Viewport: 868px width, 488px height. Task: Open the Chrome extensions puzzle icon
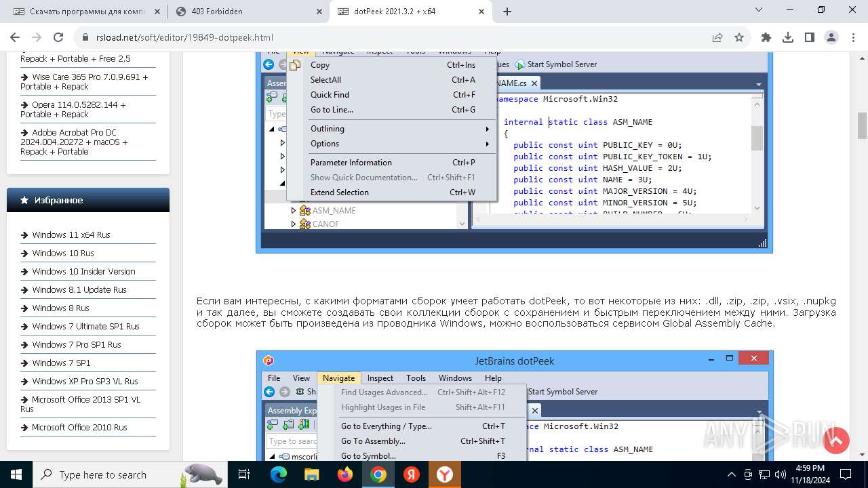pyautogui.click(x=766, y=38)
